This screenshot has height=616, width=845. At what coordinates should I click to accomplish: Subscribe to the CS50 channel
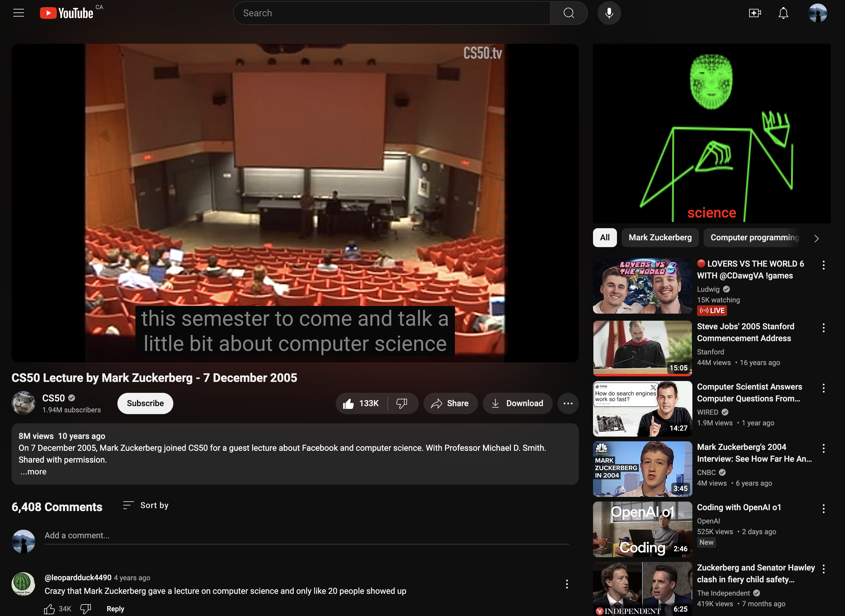point(145,403)
